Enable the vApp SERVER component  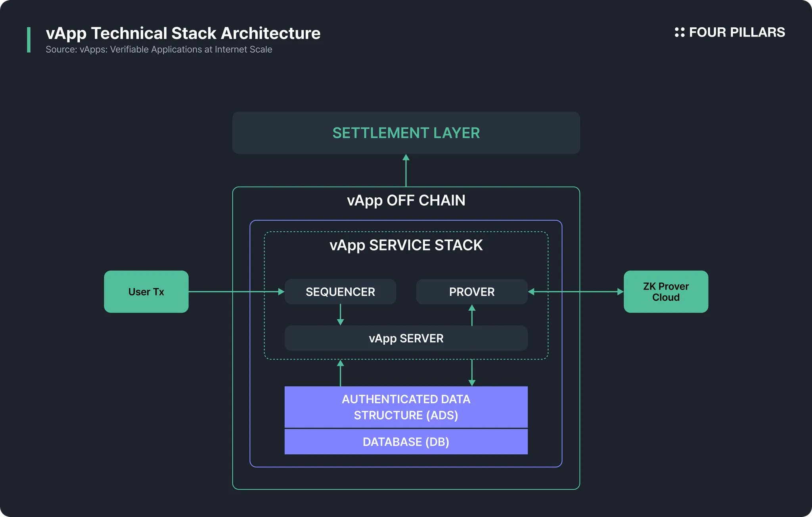point(406,338)
